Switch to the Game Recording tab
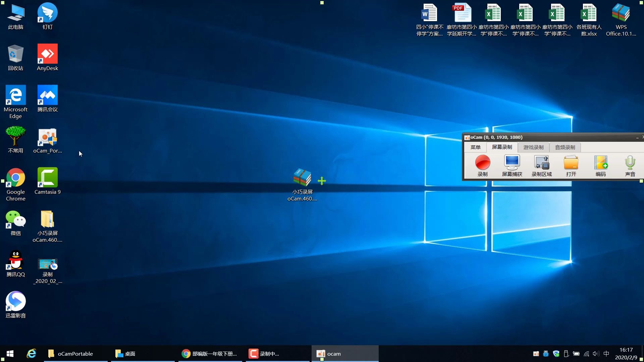Viewport: 644px width, 362px height. point(533,147)
